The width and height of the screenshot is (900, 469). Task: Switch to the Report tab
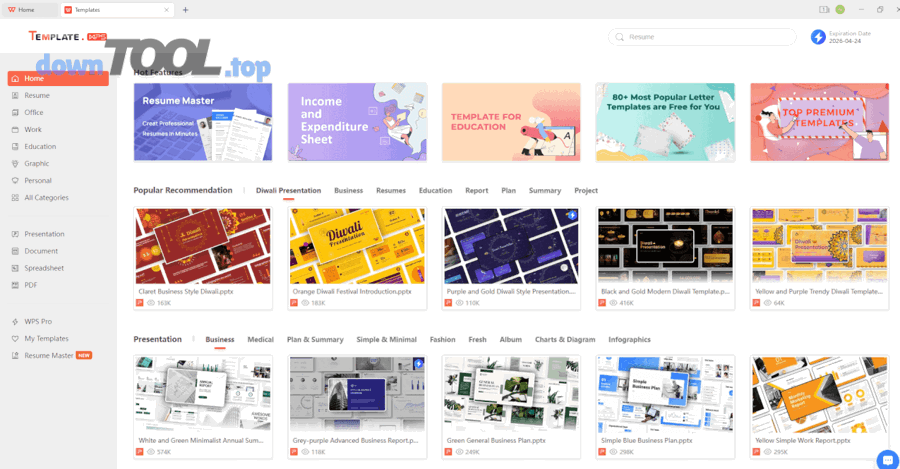[476, 191]
